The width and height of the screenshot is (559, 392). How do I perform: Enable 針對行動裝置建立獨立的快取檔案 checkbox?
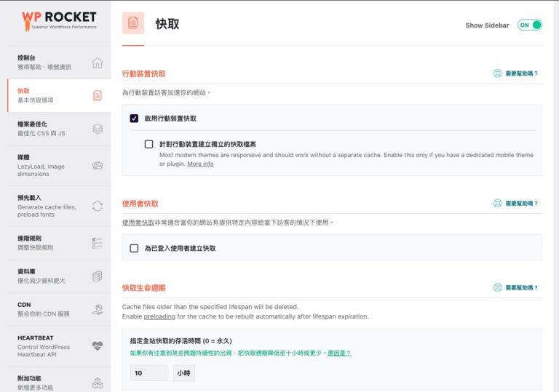coord(149,144)
